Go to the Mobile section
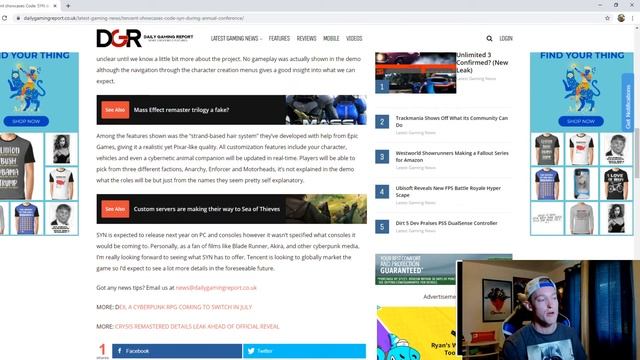The width and height of the screenshot is (640, 360). pos(331,38)
